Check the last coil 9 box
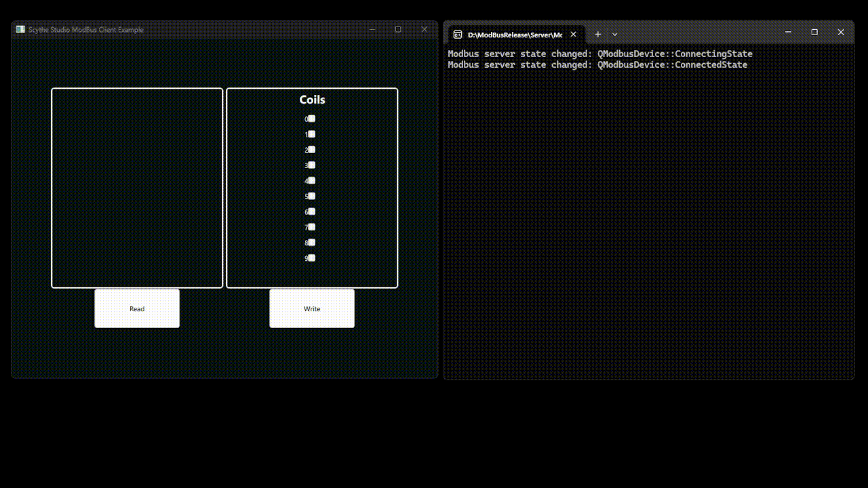The width and height of the screenshot is (868, 488). coord(311,258)
